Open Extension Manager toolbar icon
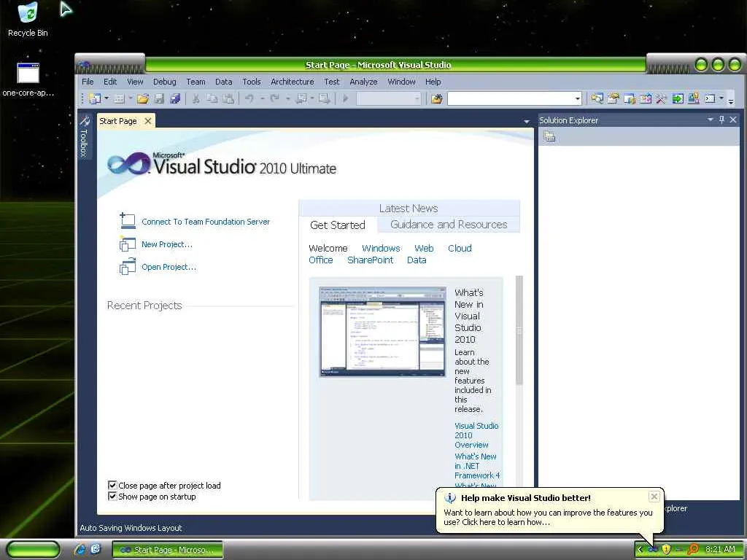The image size is (747, 560). tap(694, 98)
